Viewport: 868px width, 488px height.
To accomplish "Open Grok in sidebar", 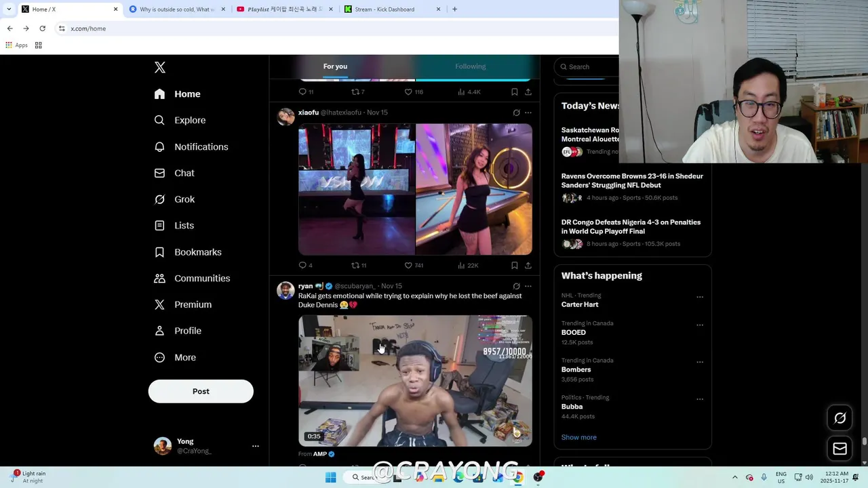I will (x=175, y=199).
